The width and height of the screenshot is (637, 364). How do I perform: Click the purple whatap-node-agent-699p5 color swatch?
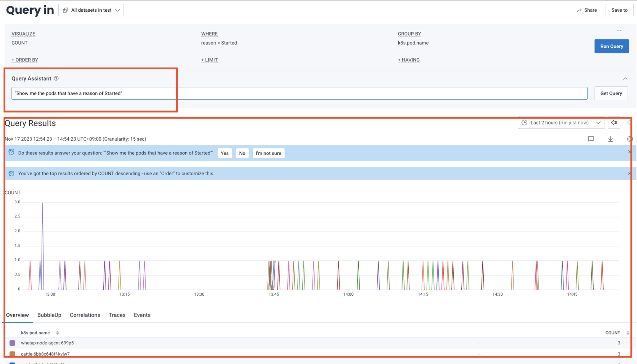point(12,343)
